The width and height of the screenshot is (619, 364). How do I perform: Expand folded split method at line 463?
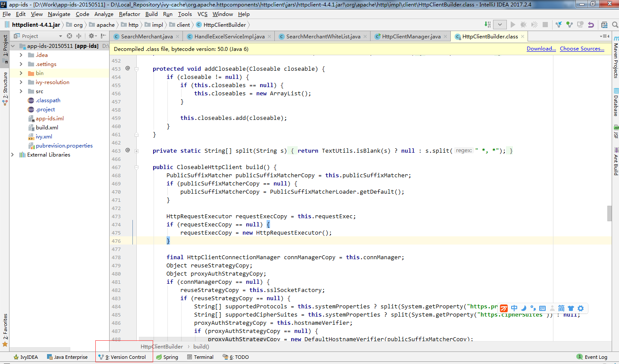[x=136, y=151]
